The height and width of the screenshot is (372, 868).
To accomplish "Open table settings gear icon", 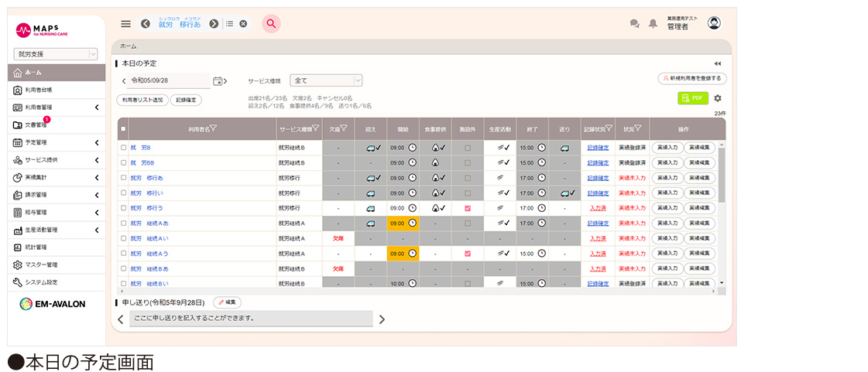I will point(718,98).
